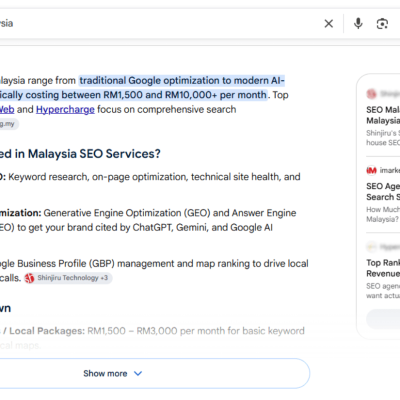Click 'RM1,500 and RM10,000+ per month' text
Image resolution: width=400 pixels, height=400 pixels.
click(185, 95)
